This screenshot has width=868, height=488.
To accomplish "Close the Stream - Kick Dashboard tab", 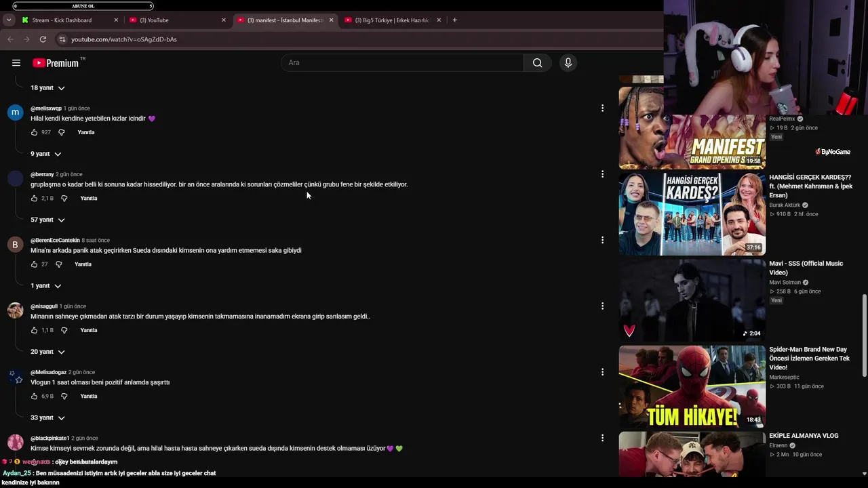I will point(116,20).
